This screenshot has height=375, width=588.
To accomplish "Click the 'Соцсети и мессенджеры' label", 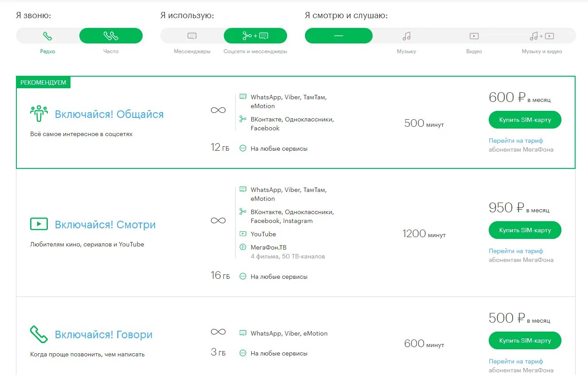I will point(255,51).
